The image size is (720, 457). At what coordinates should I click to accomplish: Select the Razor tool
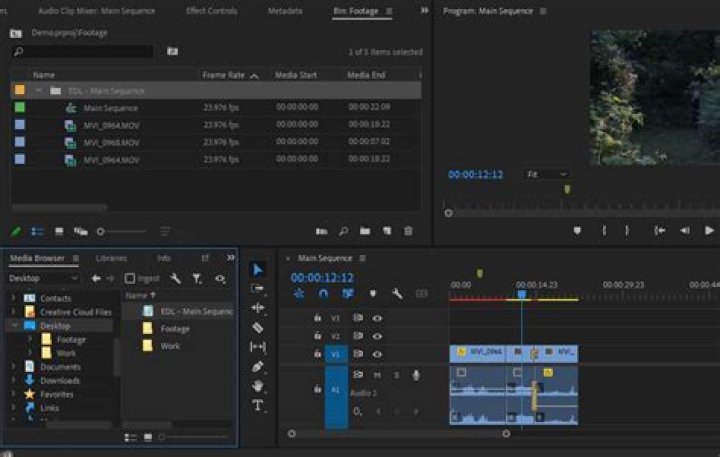258,327
